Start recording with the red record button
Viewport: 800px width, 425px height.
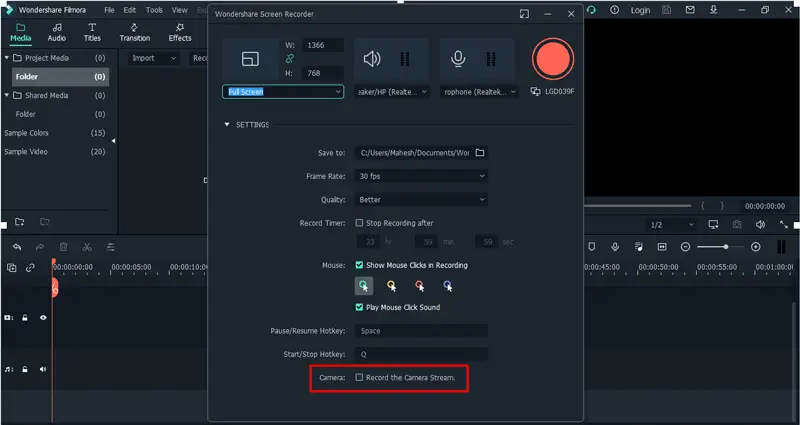[553, 59]
